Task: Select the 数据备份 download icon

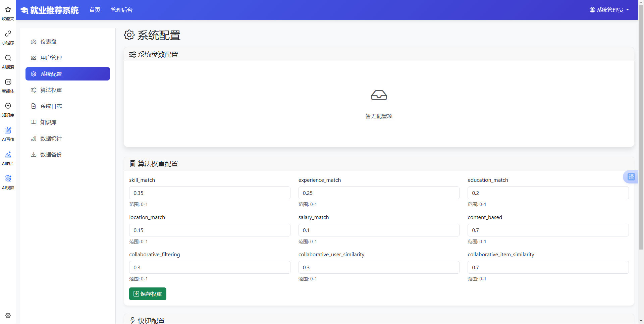Action: pos(33,154)
